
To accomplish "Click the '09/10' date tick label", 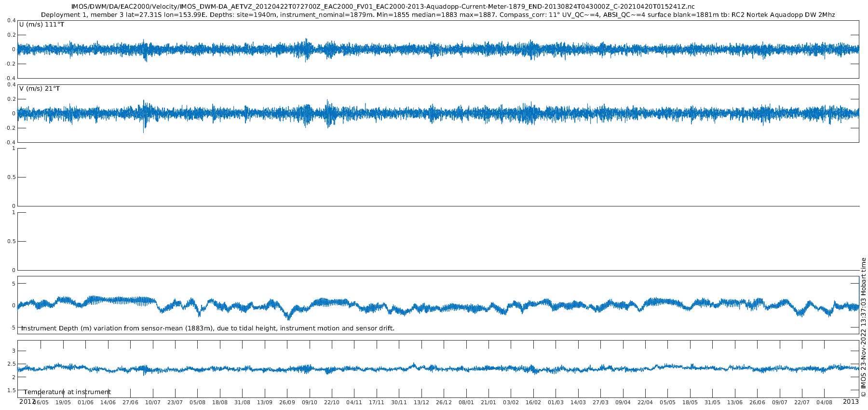I will (310, 402).
